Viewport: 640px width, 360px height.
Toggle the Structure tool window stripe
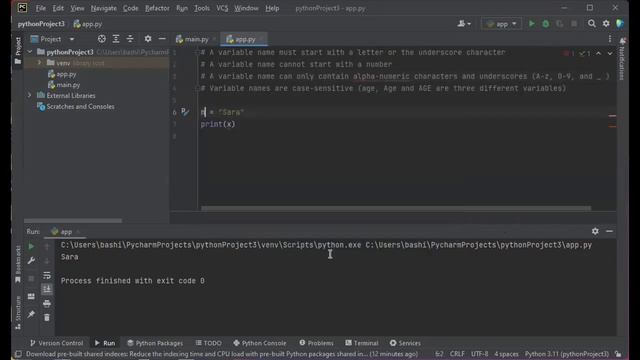[x=18, y=313]
